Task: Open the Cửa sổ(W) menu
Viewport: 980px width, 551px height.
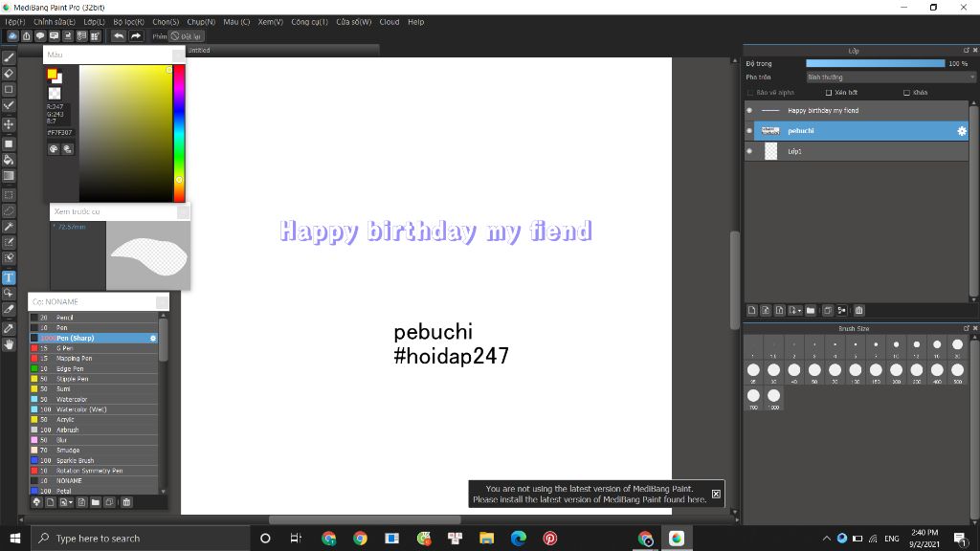Action: coord(354,22)
